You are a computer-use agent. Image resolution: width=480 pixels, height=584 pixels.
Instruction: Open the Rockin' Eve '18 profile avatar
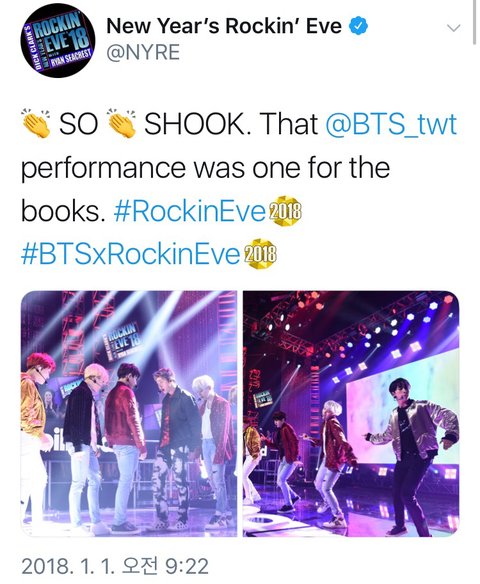tap(57, 40)
